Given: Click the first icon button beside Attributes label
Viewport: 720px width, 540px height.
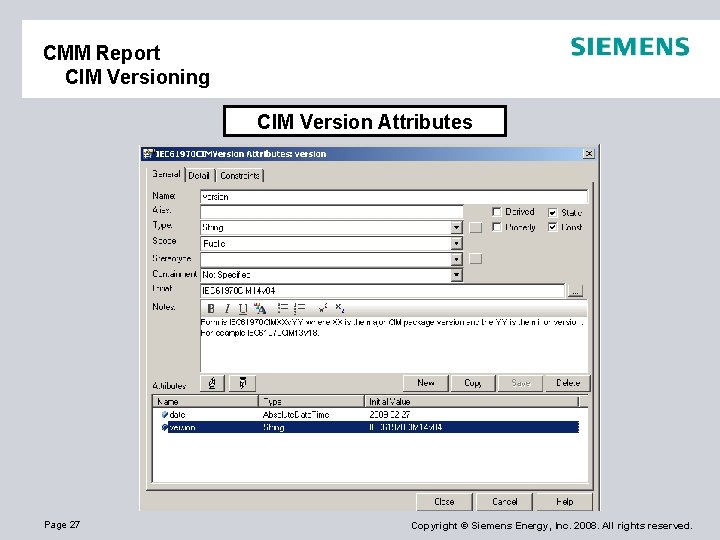Looking at the screenshot, I should point(212,383).
